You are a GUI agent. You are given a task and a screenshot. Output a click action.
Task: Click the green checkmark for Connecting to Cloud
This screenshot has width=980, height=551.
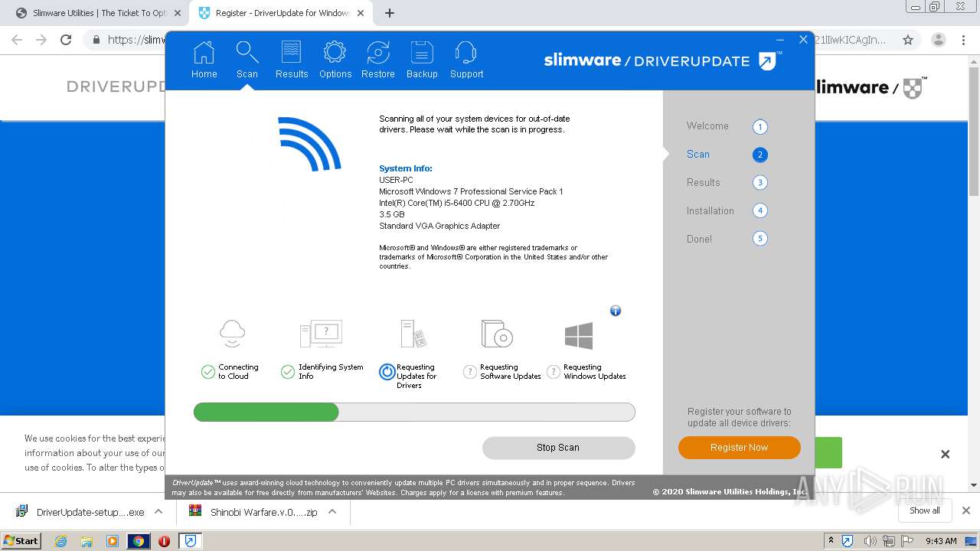tap(207, 372)
